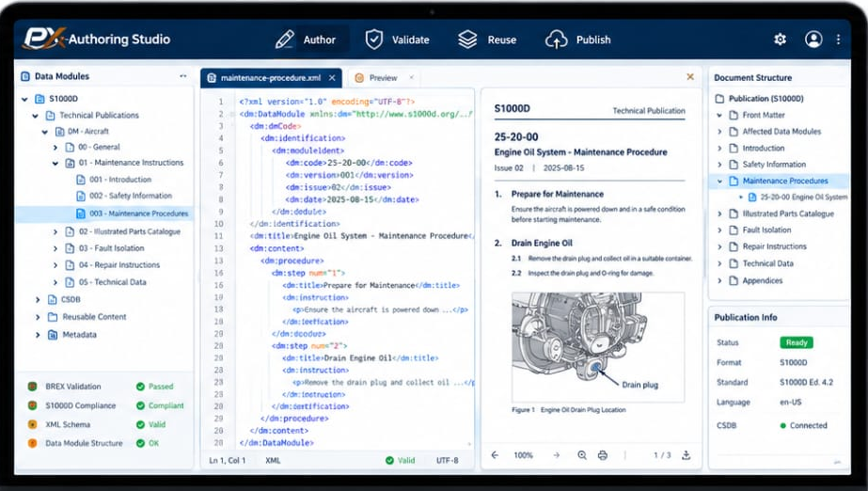
Task: Expand Front Matter in Document Structure
Action: 719,115
